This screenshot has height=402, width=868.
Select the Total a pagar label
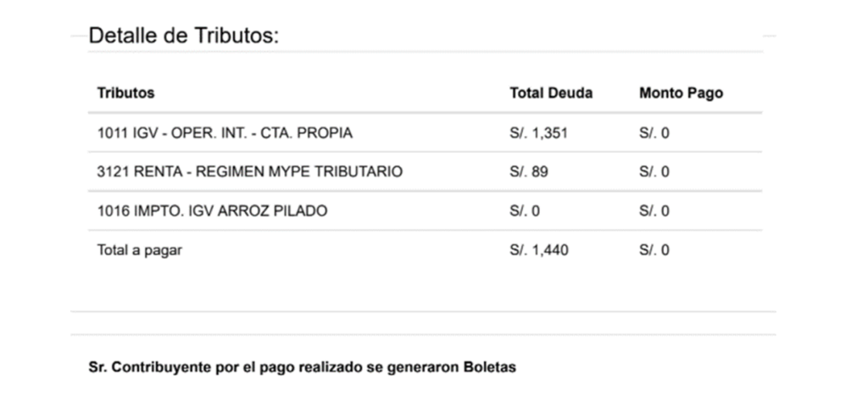(x=140, y=250)
